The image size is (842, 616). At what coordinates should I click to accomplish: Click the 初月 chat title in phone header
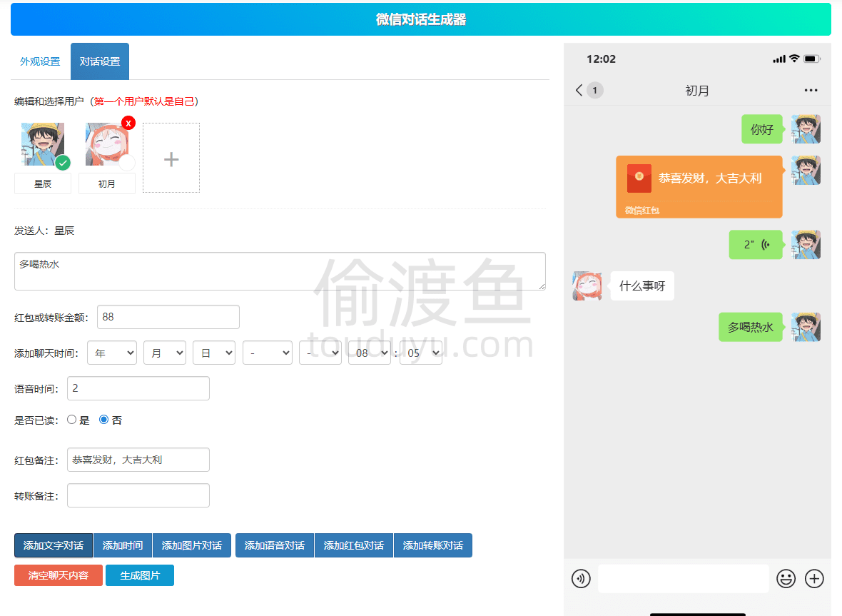[x=697, y=91]
